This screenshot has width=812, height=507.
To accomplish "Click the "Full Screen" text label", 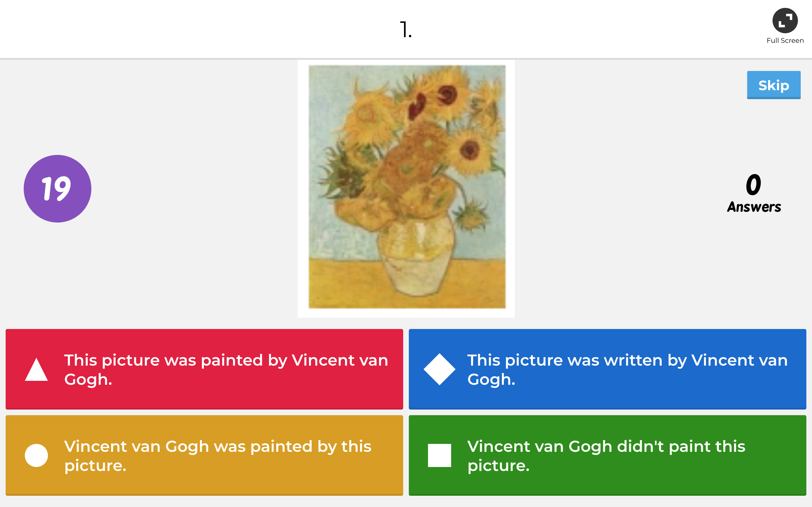I will 785,41.
